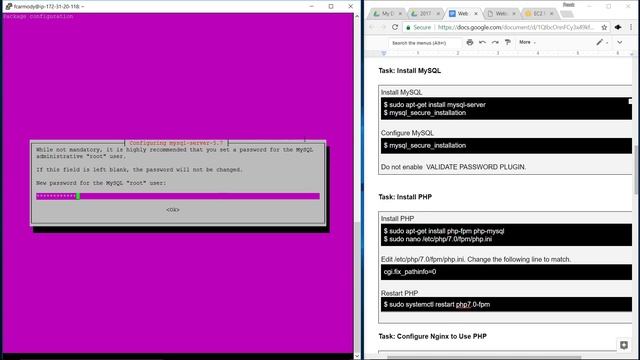640x360 pixels.
Task: Click the 'cgi.fix_pathinfo=0' code line
Action: [x=410, y=272]
